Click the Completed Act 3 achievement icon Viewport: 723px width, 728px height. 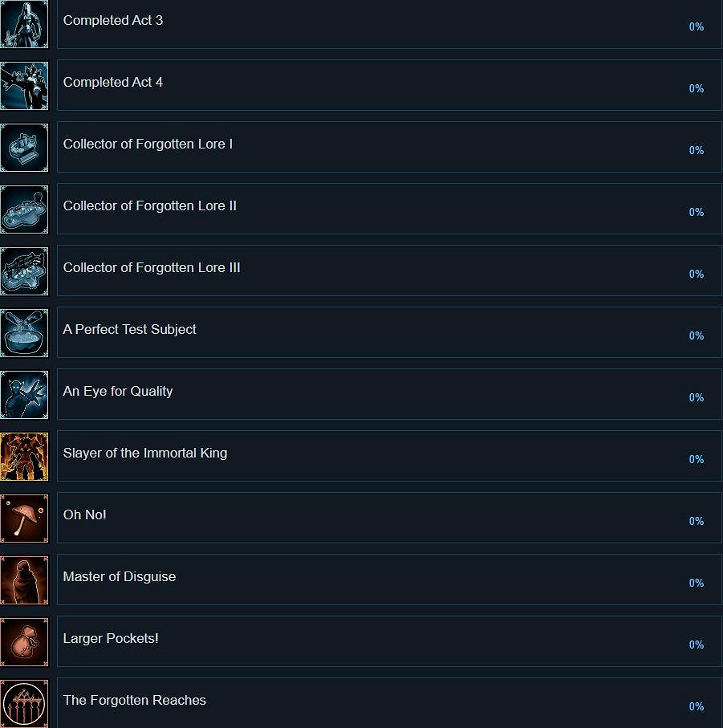pos(24,24)
